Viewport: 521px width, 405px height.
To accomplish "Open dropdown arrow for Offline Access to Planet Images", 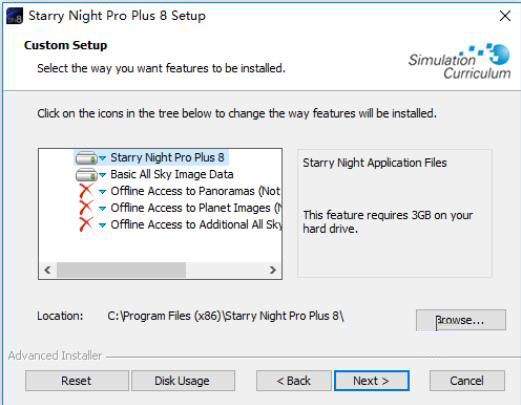I will [x=102, y=209].
